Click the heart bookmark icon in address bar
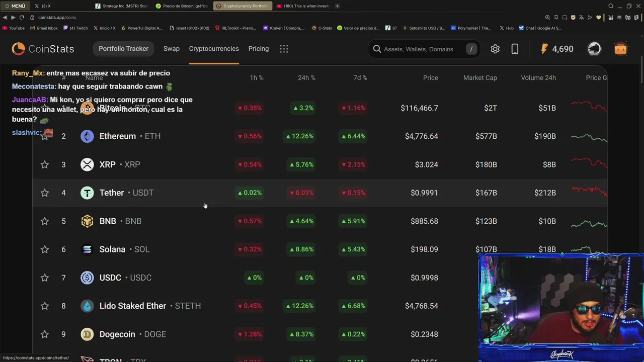 [x=599, y=17]
